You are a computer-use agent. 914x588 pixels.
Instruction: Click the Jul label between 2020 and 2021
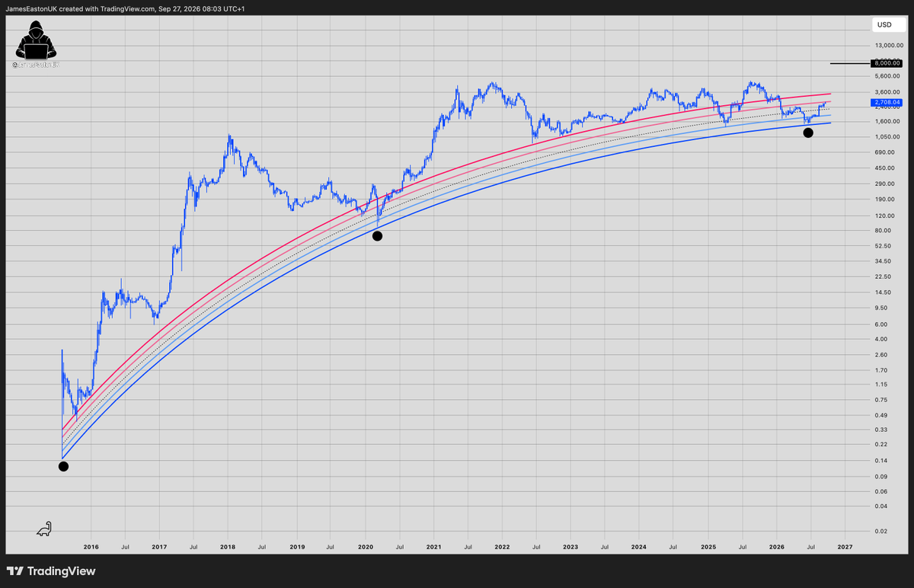click(x=399, y=547)
